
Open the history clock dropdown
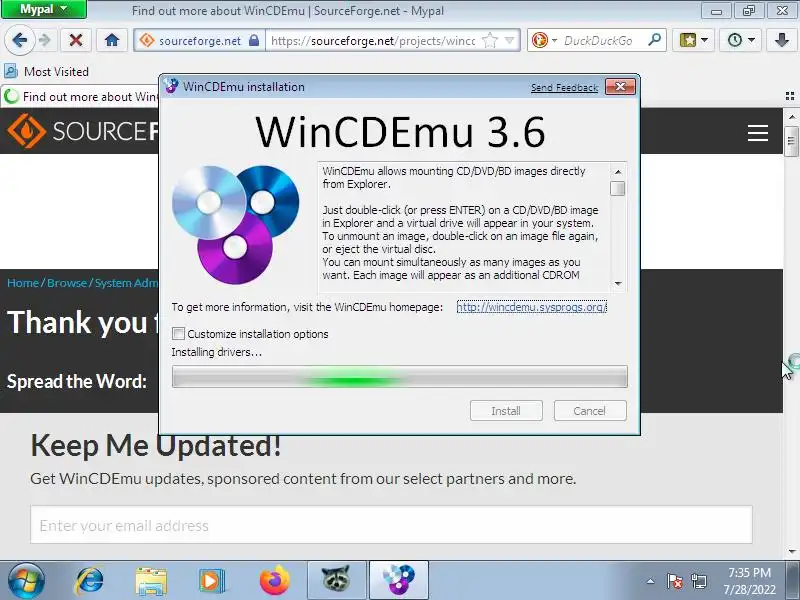click(x=741, y=40)
